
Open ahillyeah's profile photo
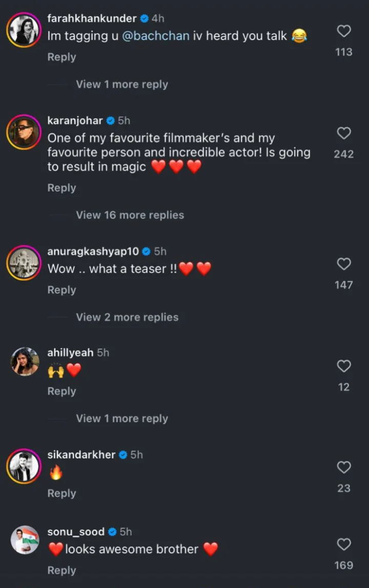tap(25, 362)
